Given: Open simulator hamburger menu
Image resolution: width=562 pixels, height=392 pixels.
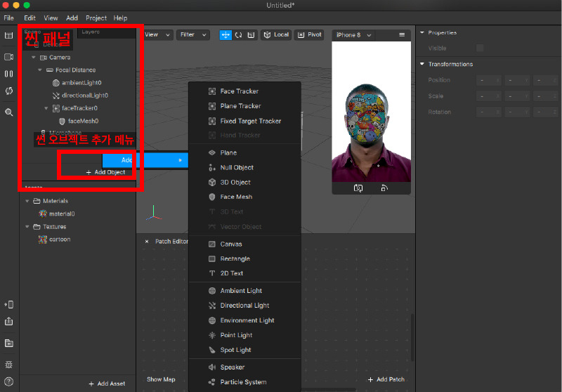Looking at the screenshot, I should 402,34.
